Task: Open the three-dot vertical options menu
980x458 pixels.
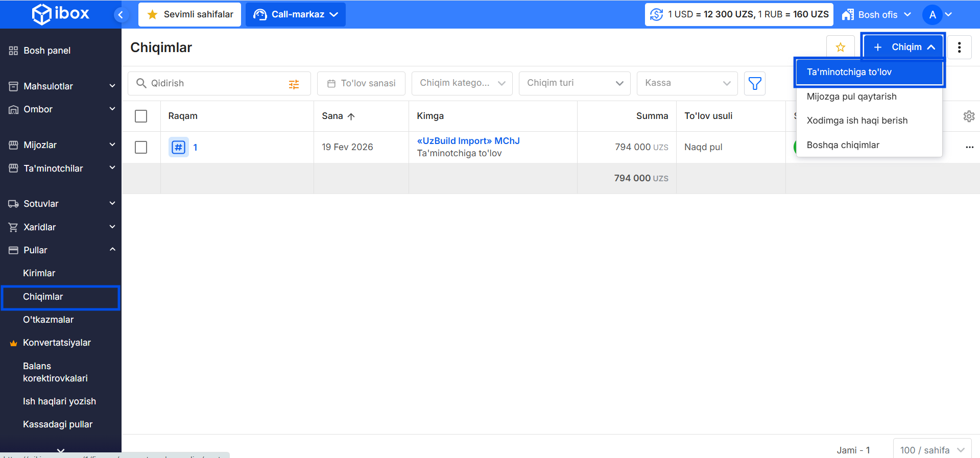Action: tap(959, 47)
